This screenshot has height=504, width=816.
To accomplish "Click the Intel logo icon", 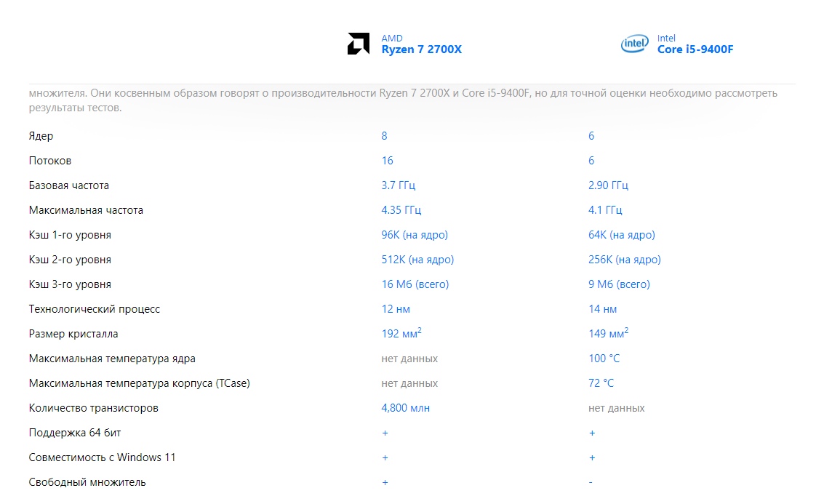I will coord(634,44).
